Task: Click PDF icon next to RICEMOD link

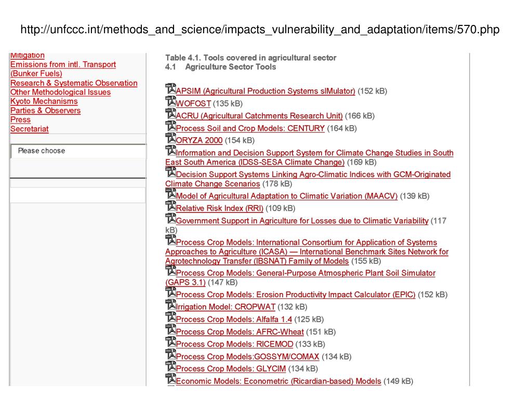Action: point(170,342)
